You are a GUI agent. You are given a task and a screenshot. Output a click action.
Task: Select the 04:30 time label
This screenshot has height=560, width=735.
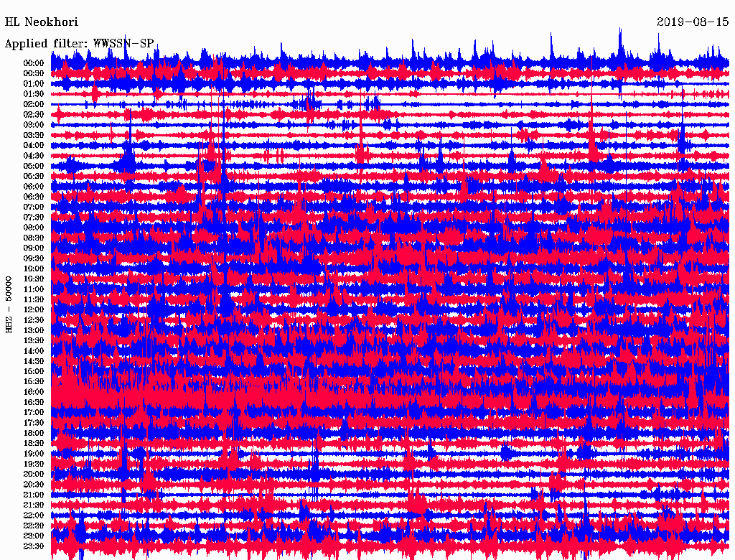[34, 156]
